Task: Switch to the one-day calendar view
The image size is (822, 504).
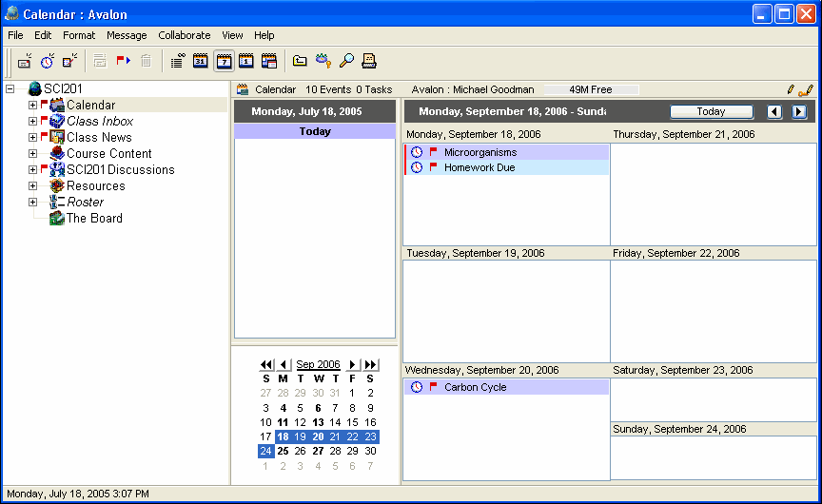Action: (x=246, y=61)
